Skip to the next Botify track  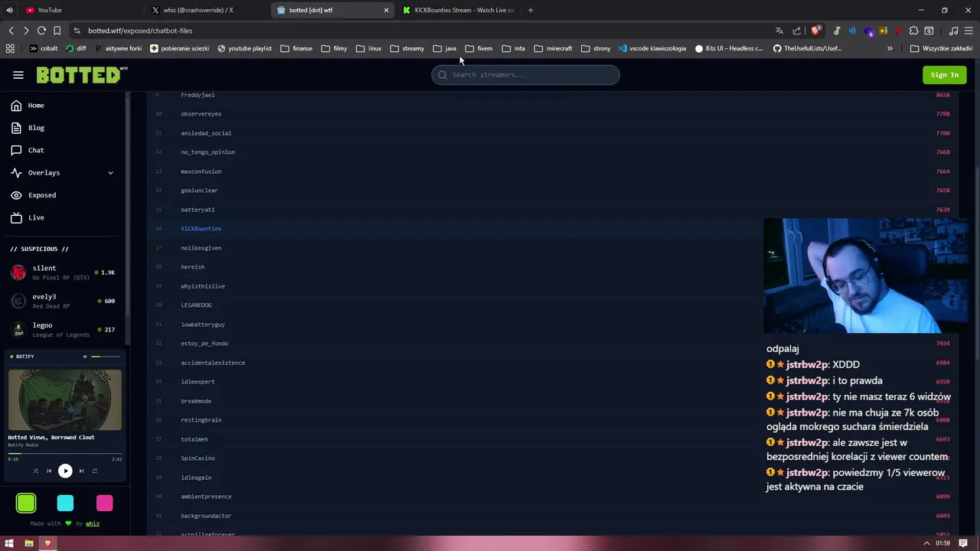point(81,471)
